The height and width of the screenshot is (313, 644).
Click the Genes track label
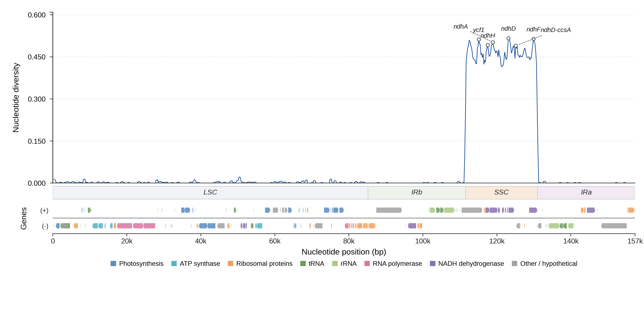24,218
